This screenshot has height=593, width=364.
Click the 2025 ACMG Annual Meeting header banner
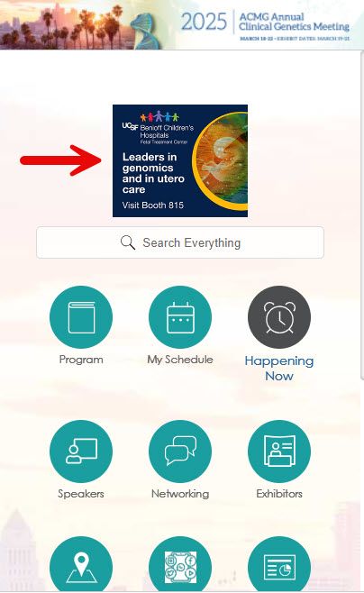click(182, 24)
